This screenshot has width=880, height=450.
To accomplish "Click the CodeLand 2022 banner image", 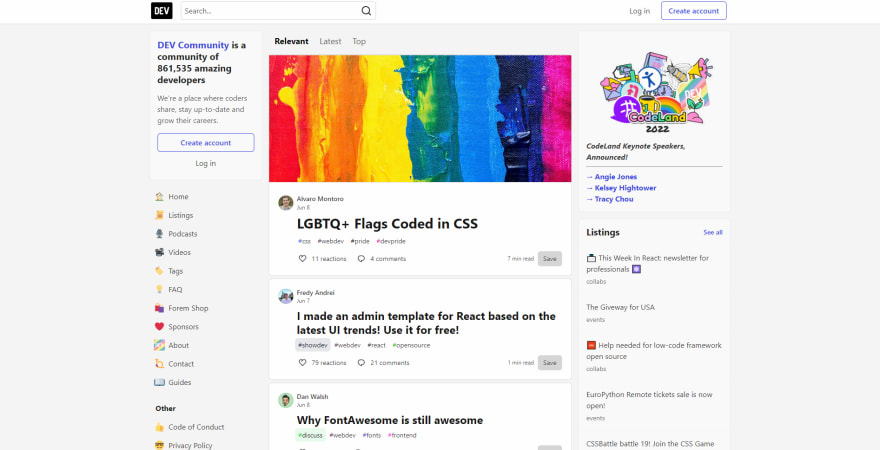I will 654,93.
